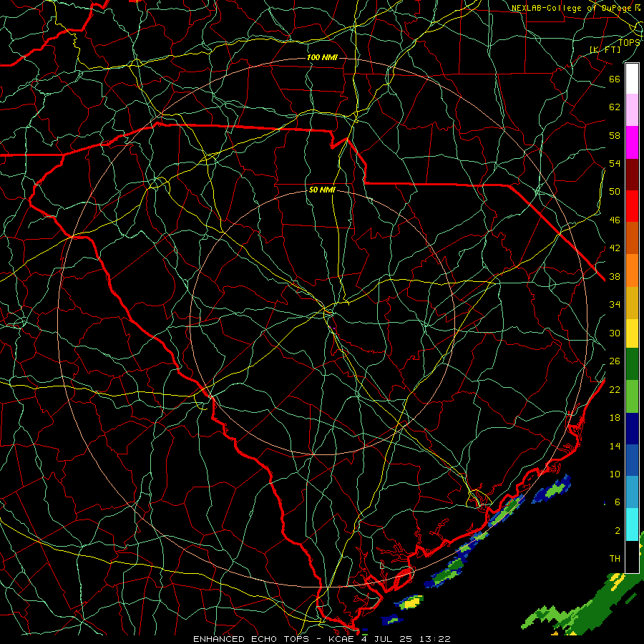The height and width of the screenshot is (644, 644).
Task: Click the '38' legend scale value
Action: [x=615, y=276]
